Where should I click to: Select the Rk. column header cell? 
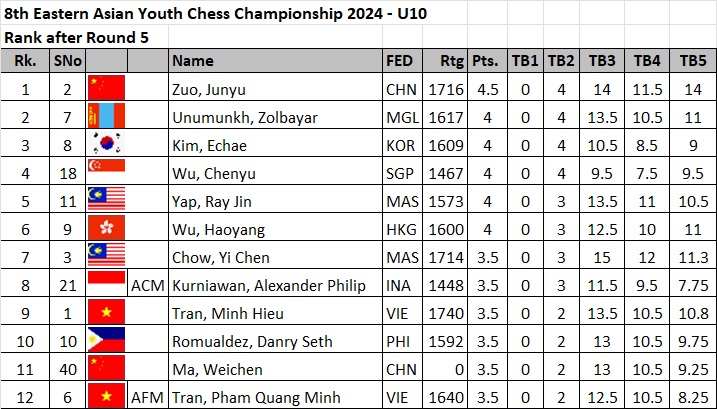[24, 61]
